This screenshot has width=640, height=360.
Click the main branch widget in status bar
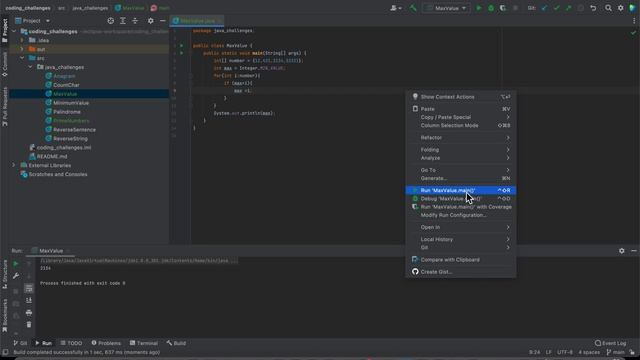tap(616, 352)
